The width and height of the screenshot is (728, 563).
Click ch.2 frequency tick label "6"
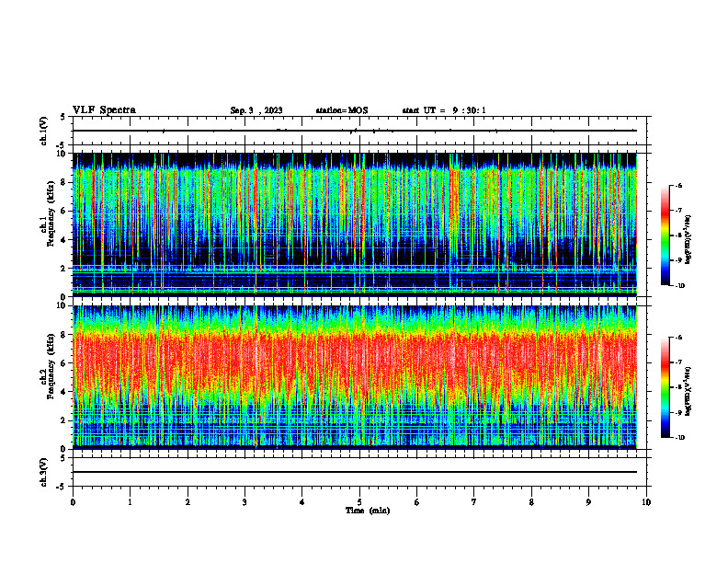click(63, 363)
